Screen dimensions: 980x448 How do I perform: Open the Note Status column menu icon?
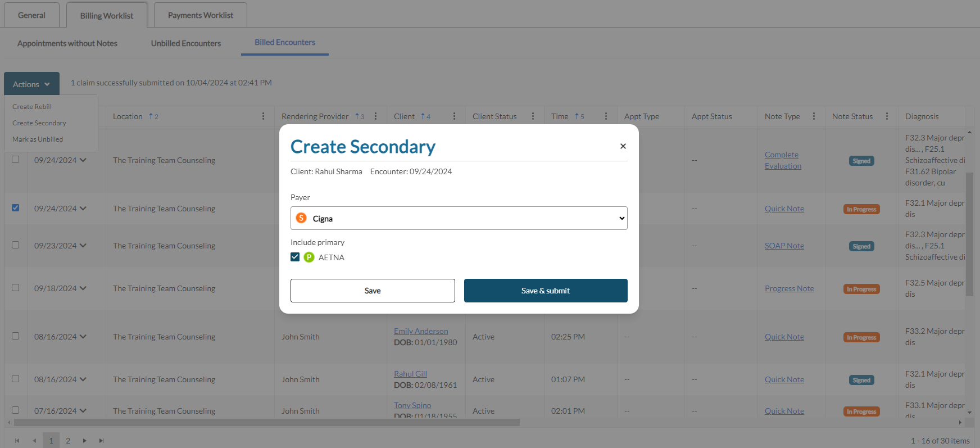887,116
